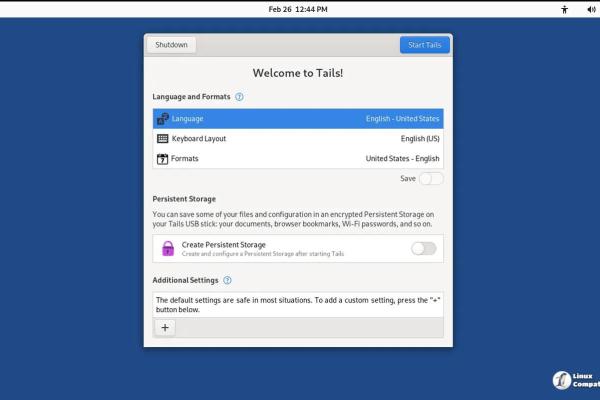The width and height of the screenshot is (600, 400).
Task: Click the 'Create and configure a Persistent Storage' subtitle
Action: [x=263, y=254]
